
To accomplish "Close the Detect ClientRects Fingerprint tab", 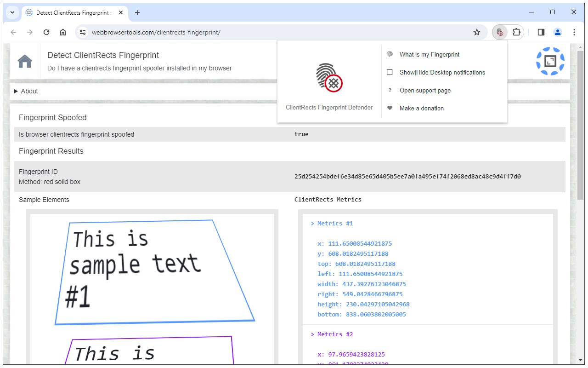I will click(121, 12).
